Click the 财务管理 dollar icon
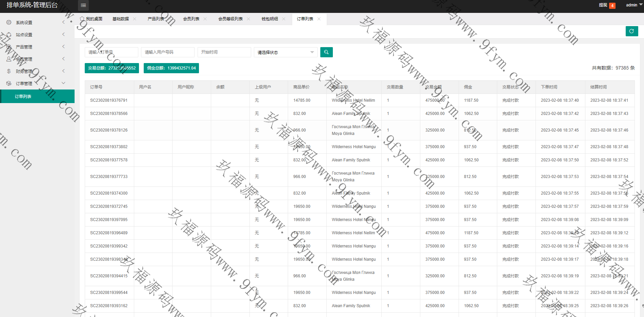Image resolution: width=644 pixels, height=317 pixels. (x=9, y=71)
